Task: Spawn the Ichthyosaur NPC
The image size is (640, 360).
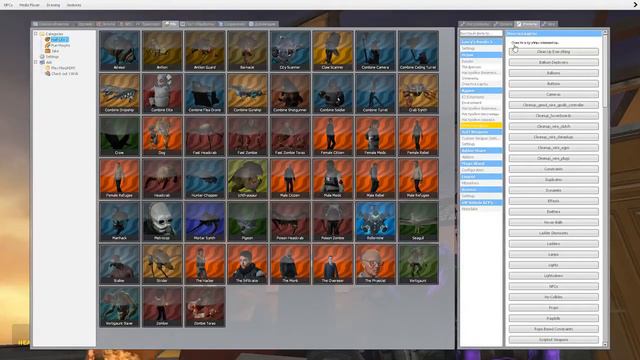Action: (247, 179)
